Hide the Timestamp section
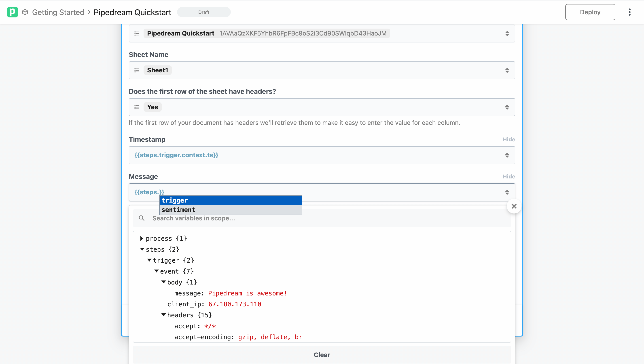The height and width of the screenshot is (364, 644). (x=508, y=140)
